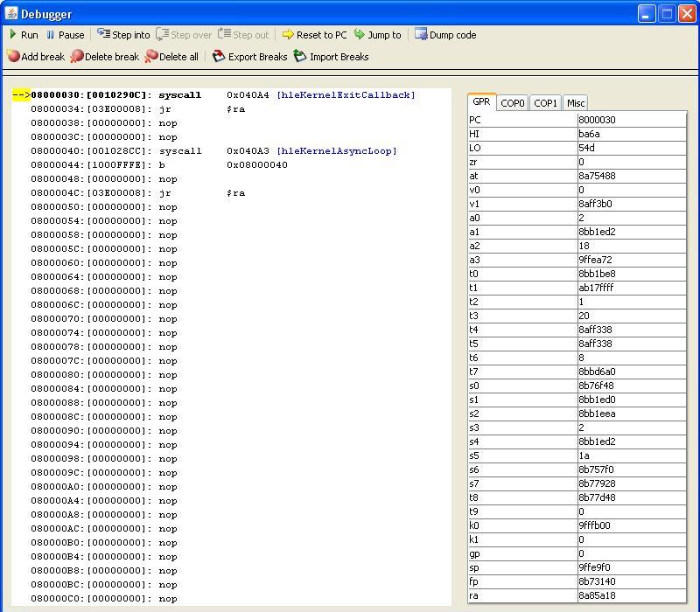The image size is (700, 612).
Task: Switch to the COP1 tab
Action: (545, 103)
